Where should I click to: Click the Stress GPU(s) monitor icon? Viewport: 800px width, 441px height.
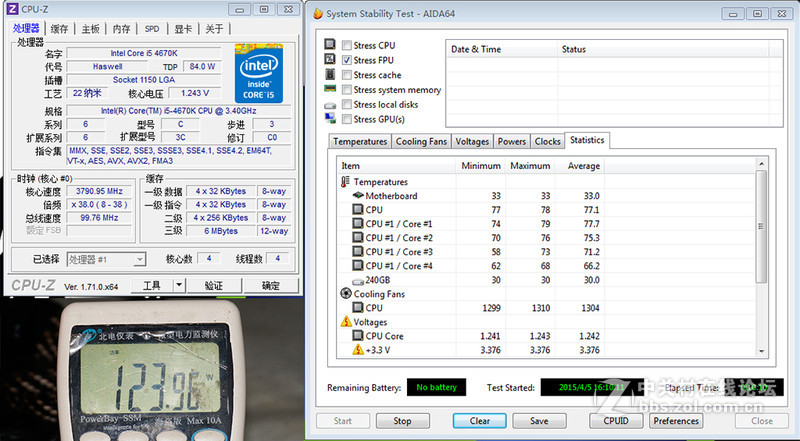(331, 119)
